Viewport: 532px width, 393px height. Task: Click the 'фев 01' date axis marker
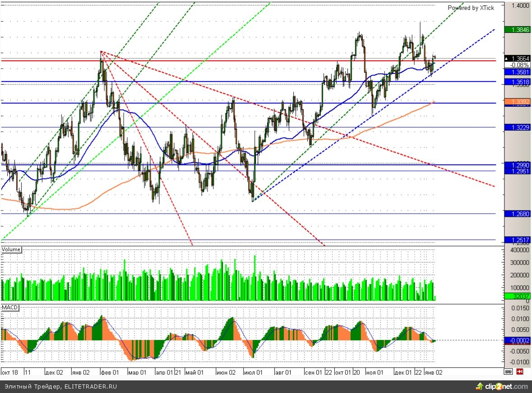[x=110, y=373]
